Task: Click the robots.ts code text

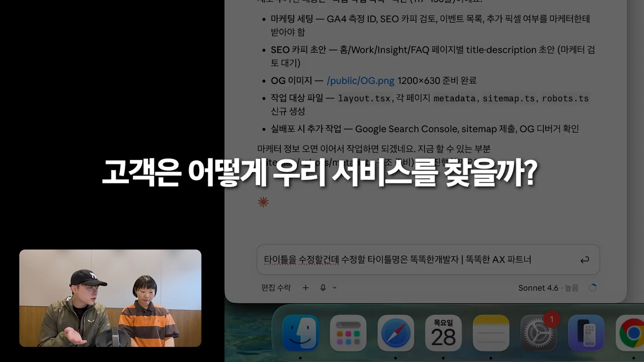Action: coord(565,99)
